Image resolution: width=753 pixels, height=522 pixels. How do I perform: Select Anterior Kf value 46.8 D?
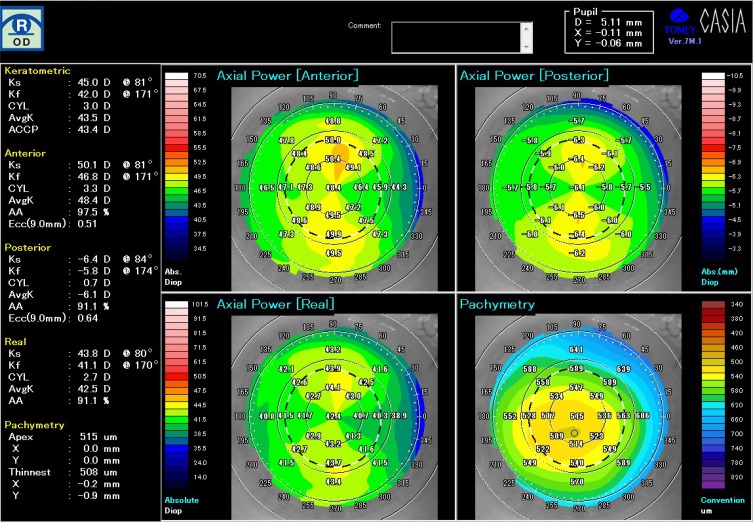coord(94,177)
